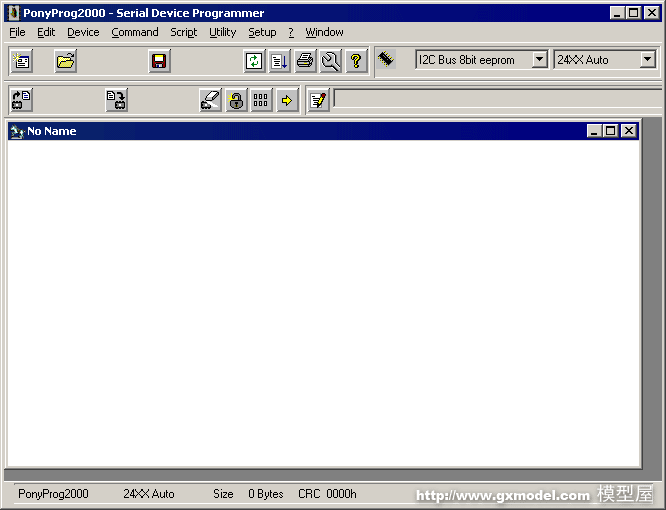Viewport: 666px width, 510px height.
Task: Open the Setup menu
Action: click(x=262, y=32)
